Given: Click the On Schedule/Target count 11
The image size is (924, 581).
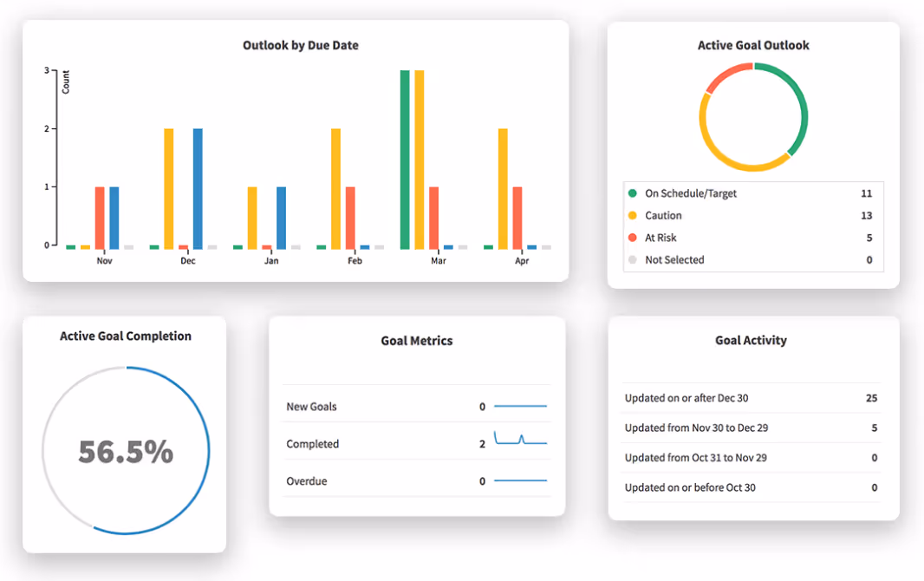Looking at the screenshot, I should coord(866,193).
